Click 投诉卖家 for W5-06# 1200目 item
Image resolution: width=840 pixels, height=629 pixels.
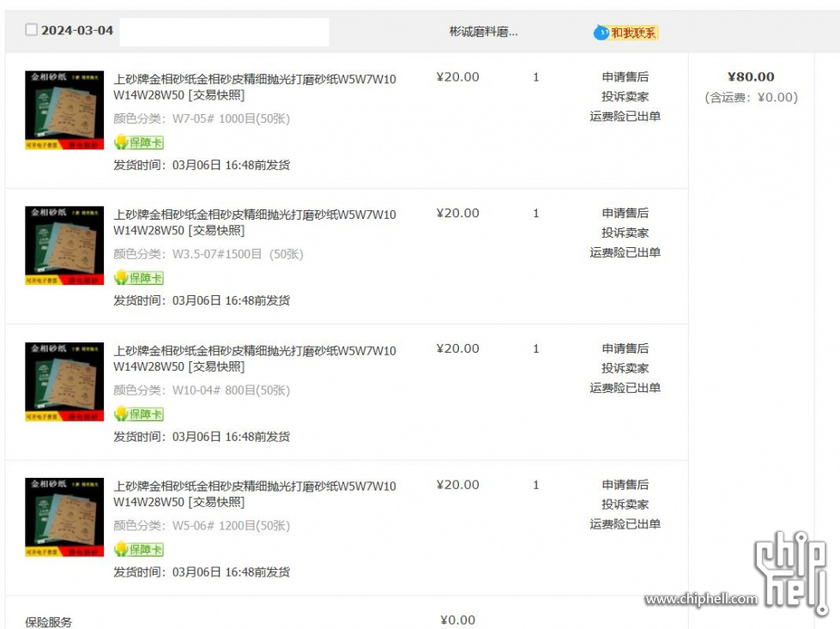[x=625, y=505]
